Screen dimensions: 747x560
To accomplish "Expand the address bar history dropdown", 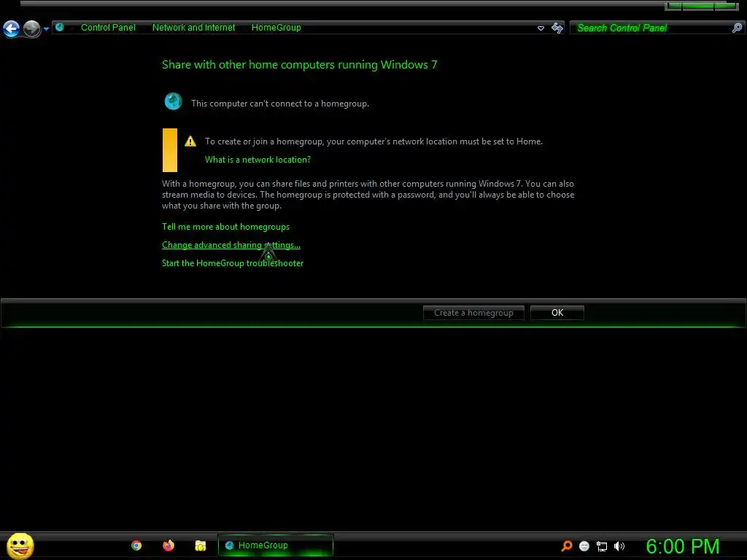I will 541,28.
